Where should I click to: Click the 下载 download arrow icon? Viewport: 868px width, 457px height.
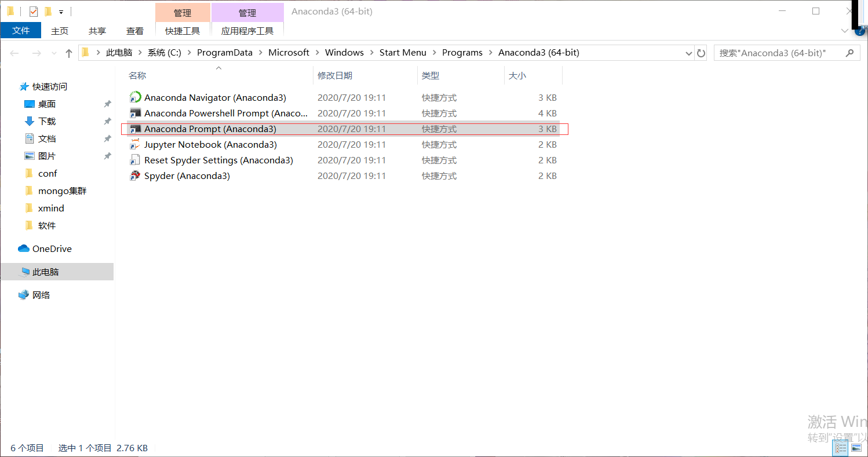click(x=30, y=121)
